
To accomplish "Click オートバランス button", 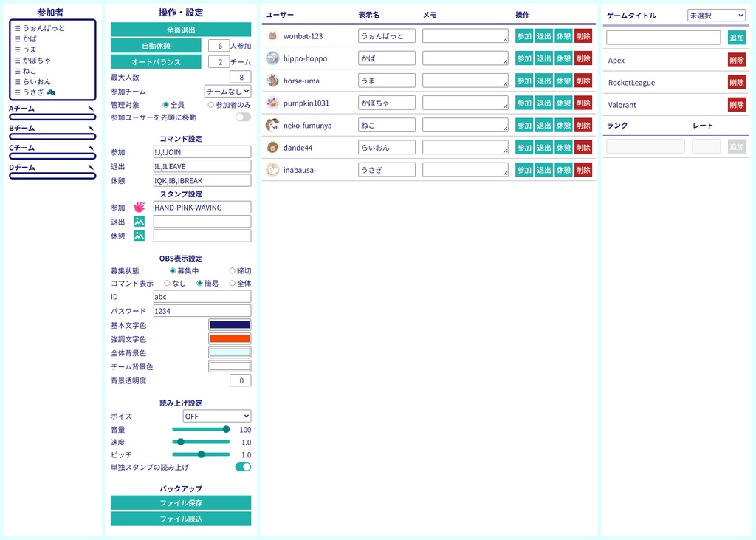I will pyautogui.click(x=156, y=62).
